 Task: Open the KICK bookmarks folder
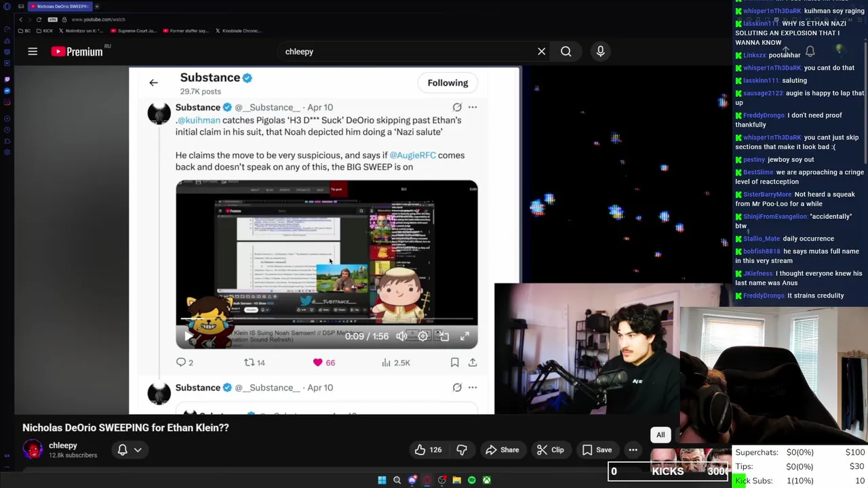45,30
